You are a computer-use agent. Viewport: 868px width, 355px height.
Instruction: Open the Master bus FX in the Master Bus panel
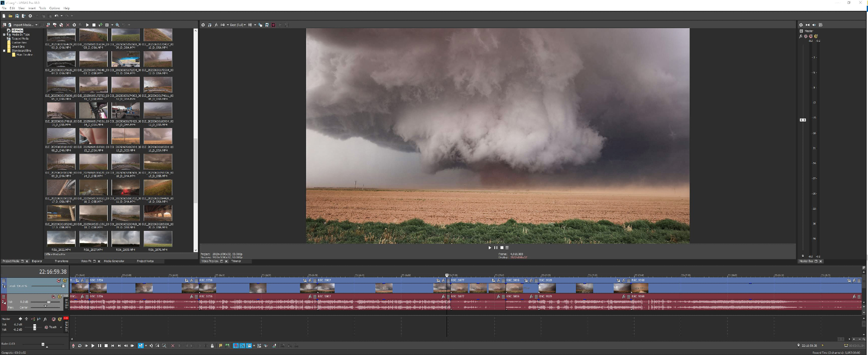pyautogui.click(x=801, y=36)
